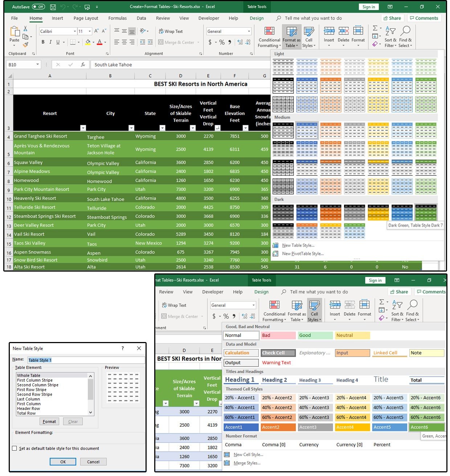Screen dimensions: 450x476
Task: Click the Save floppy disk icon
Action: pyautogui.click(x=53, y=7)
